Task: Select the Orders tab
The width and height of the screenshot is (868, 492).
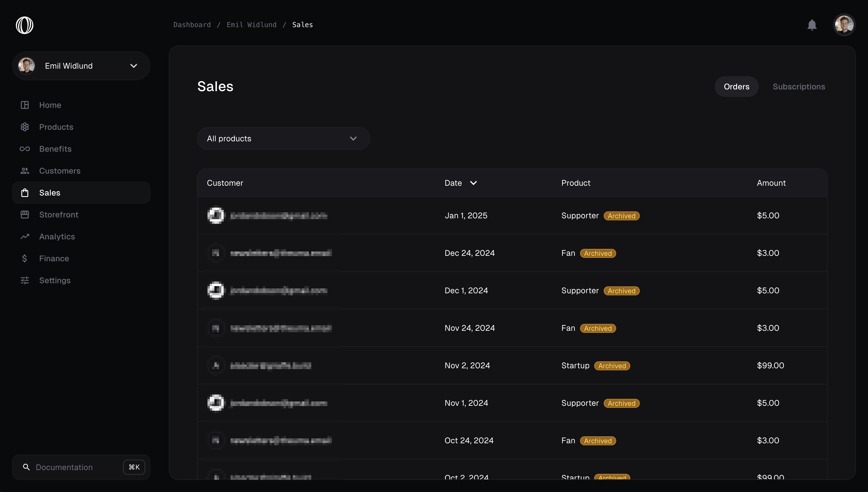Action: point(736,87)
